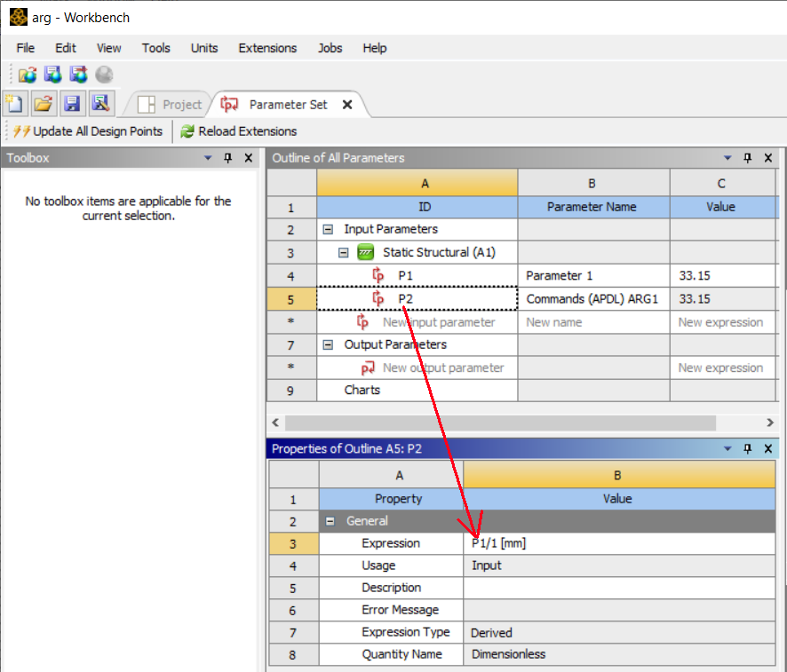This screenshot has width=787, height=672.
Task: Click Reload Extensions button
Action: [238, 131]
